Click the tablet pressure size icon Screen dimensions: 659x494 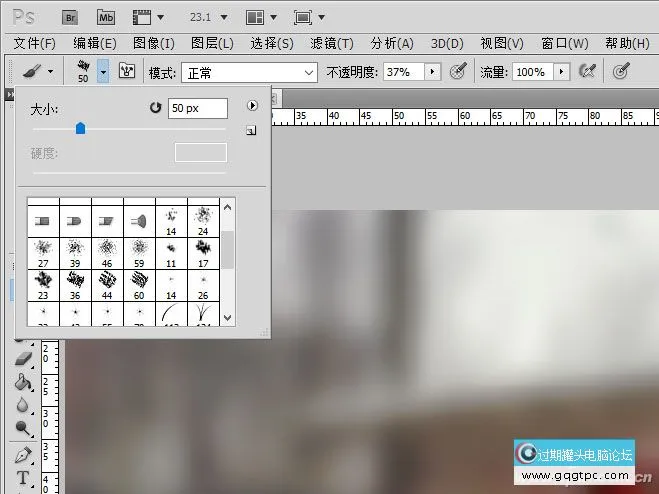[621, 71]
